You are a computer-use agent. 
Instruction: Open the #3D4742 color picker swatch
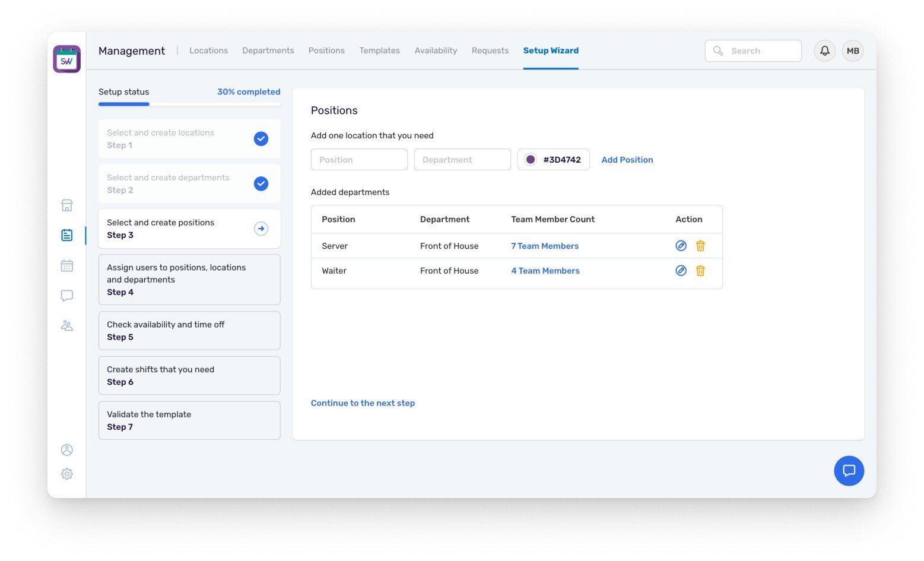tap(531, 160)
